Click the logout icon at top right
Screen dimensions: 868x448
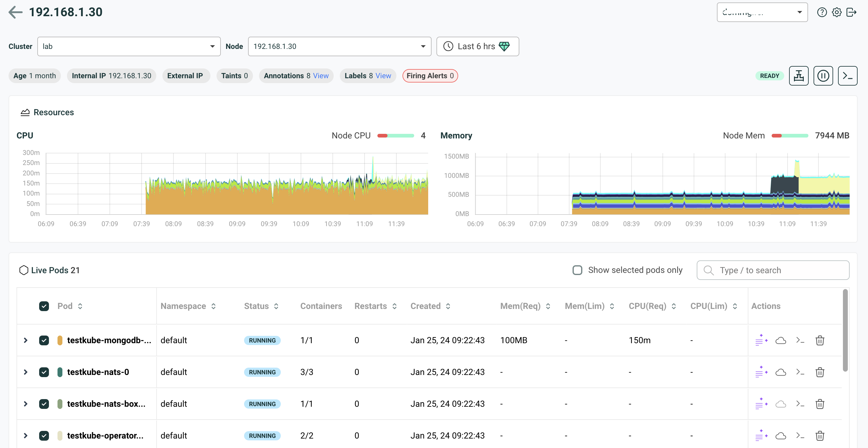851,13
